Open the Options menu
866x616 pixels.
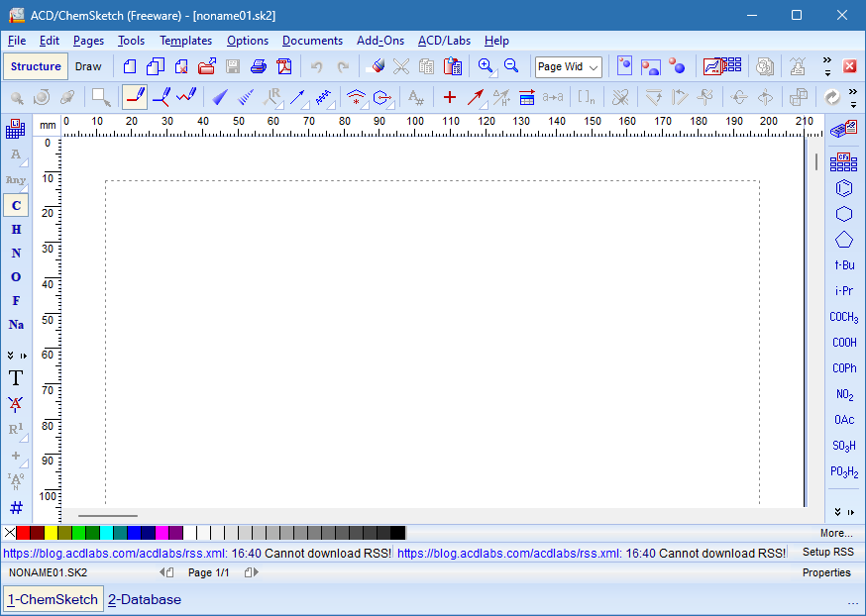[248, 41]
